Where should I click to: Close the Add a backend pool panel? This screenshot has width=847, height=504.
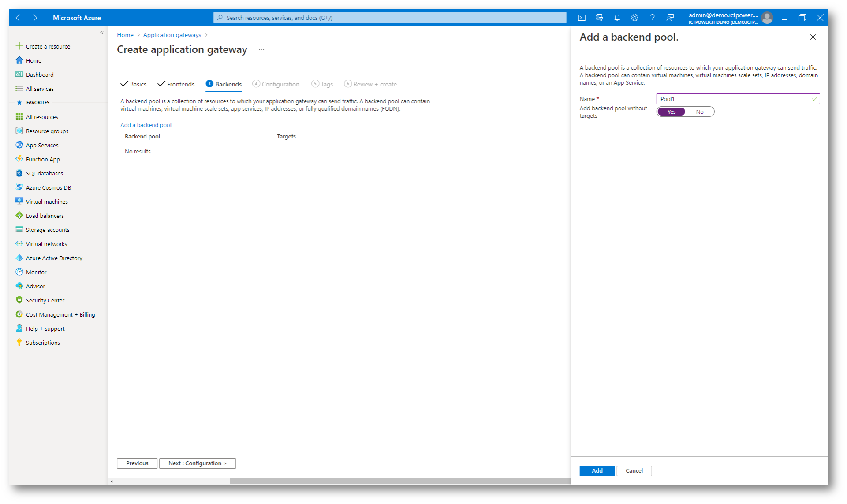tap(813, 37)
